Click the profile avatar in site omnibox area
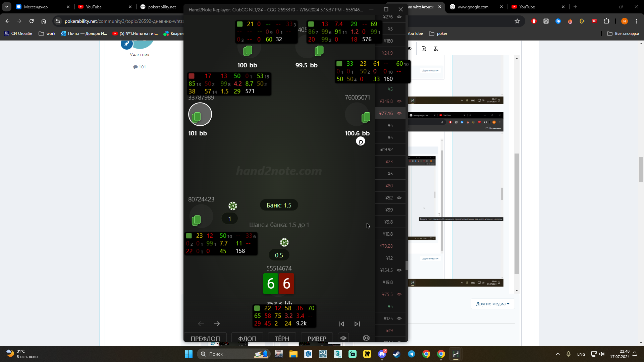The width and height of the screenshot is (644, 362). (625, 21)
